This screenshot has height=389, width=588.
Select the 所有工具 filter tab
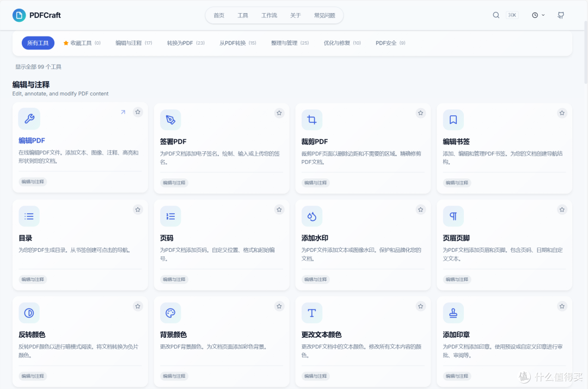pyautogui.click(x=38, y=43)
